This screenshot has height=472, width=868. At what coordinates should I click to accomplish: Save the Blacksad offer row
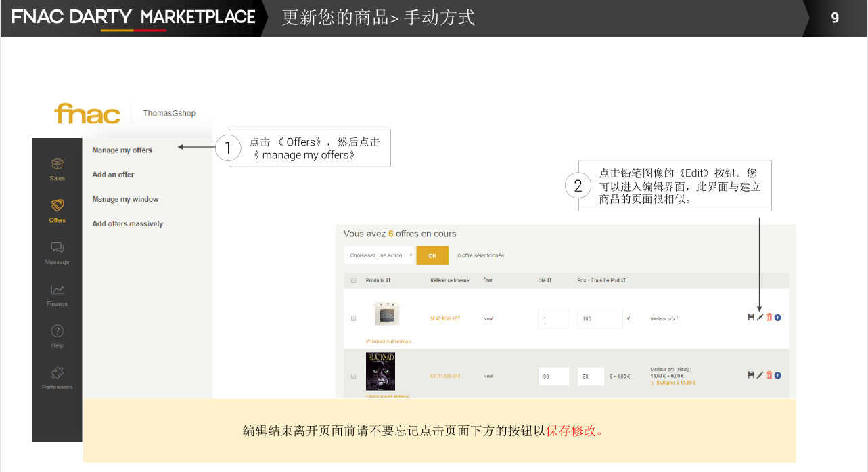(x=751, y=374)
